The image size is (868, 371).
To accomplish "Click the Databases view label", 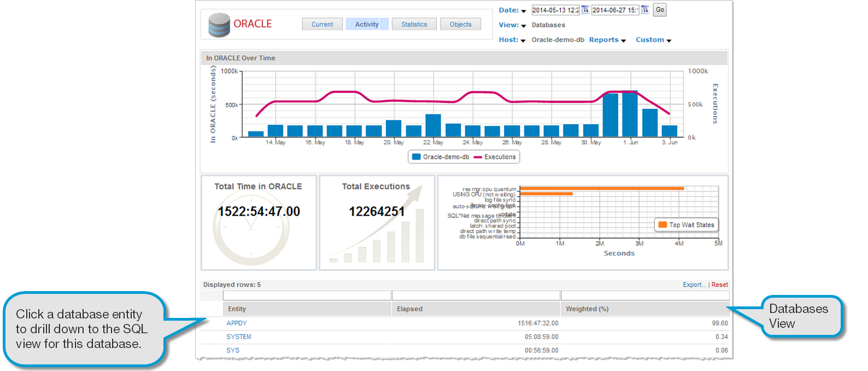I will point(548,25).
